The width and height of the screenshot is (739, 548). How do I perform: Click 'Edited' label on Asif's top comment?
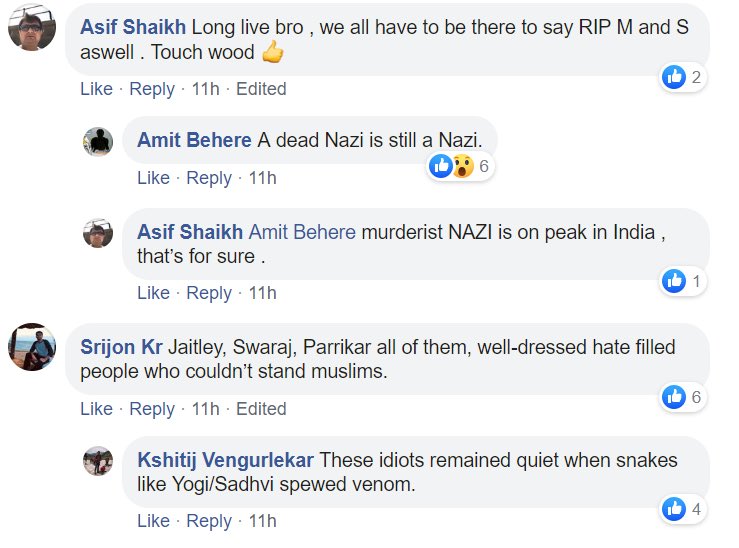[261, 89]
